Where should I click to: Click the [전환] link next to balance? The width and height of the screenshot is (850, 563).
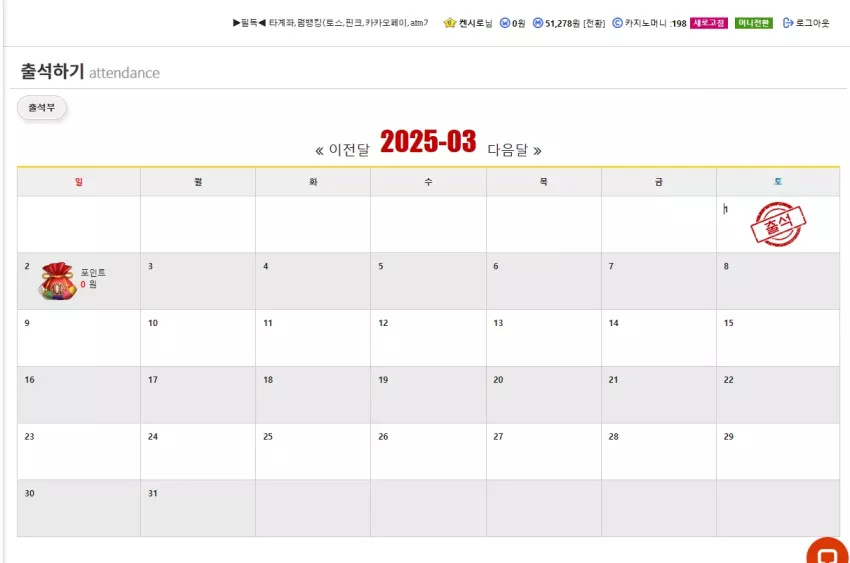pos(594,23)
